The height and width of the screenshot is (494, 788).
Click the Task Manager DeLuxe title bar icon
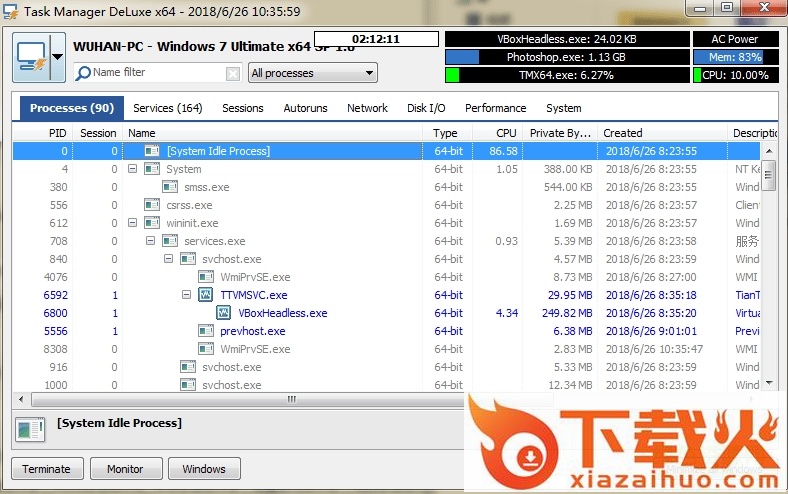pyautogui.click(x=11, y=12)
